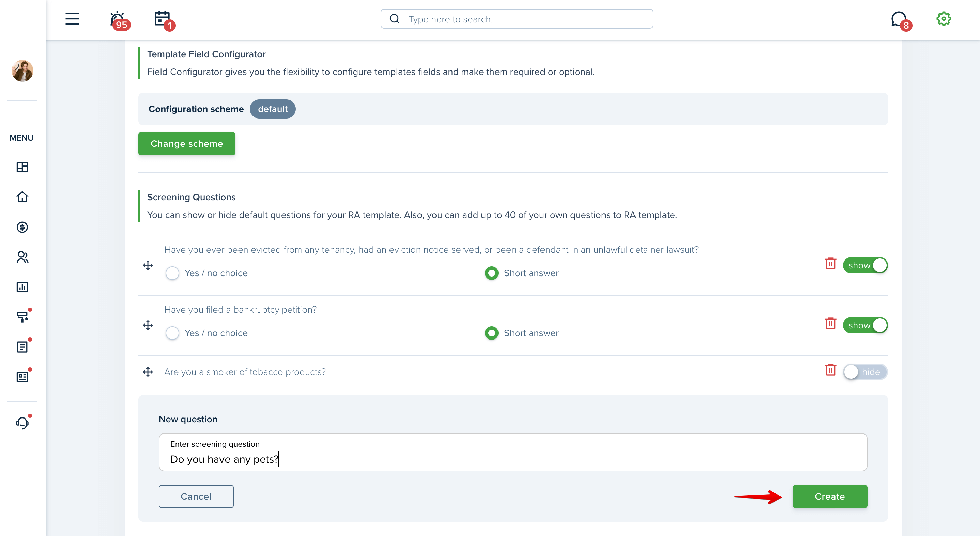Select Yes / no choice for eviction question
Viewport: 980px width, 536px height.
[172, 273]
